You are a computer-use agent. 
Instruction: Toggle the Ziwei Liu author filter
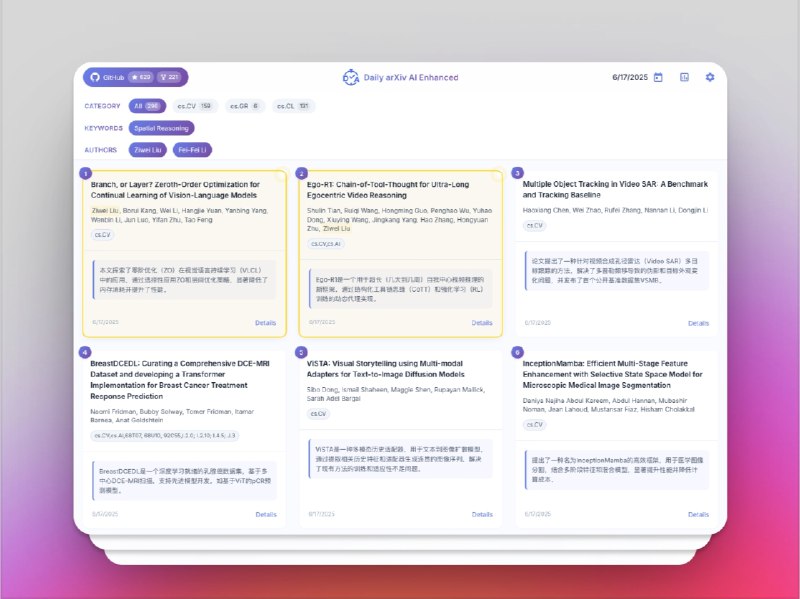click(148, 150)
